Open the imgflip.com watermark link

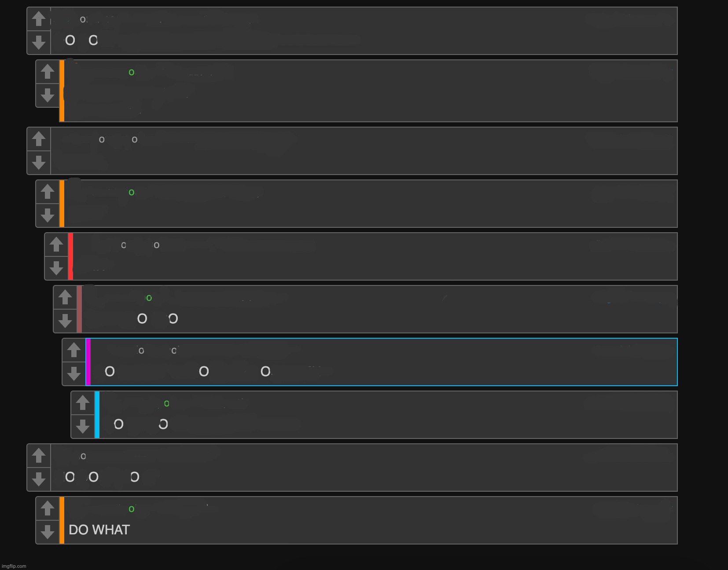[x=14, y=566]
